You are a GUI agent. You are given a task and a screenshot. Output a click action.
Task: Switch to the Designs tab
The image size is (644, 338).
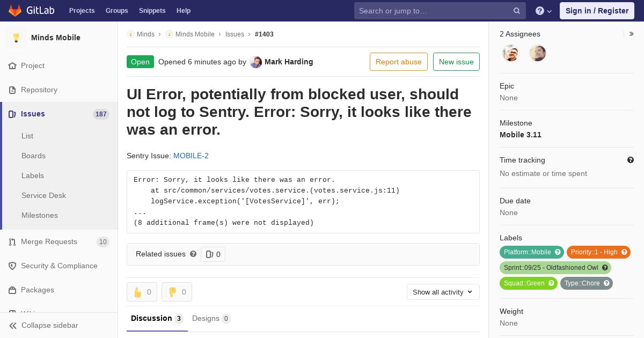(211, 319)
